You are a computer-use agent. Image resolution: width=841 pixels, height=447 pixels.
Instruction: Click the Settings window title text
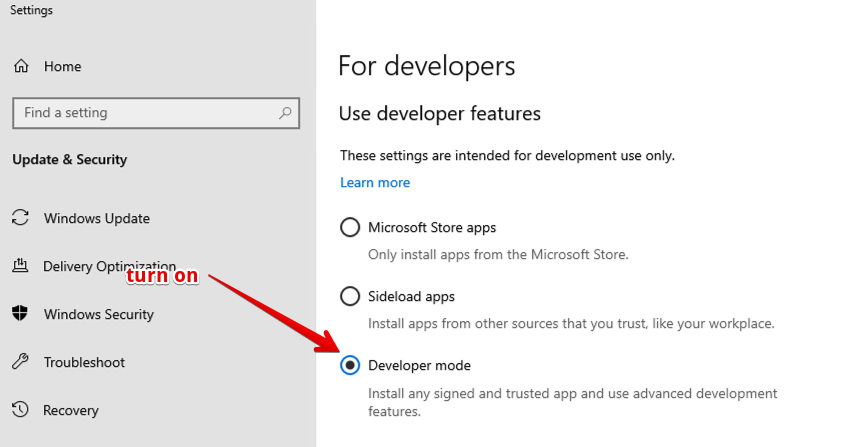31,10
